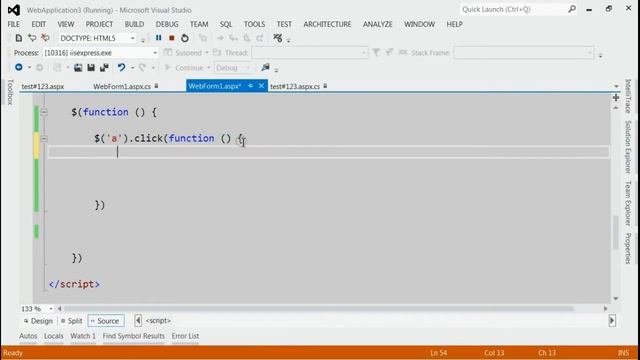Open the TOOLS menu
The height and width of the screenshot is (360, 640).
254,24
